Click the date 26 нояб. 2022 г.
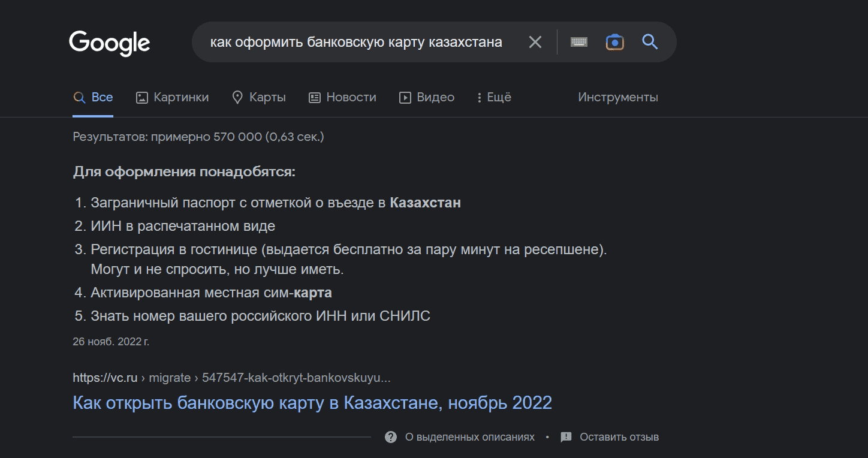Viewport: 868px width, 458px height. point(111,342)
